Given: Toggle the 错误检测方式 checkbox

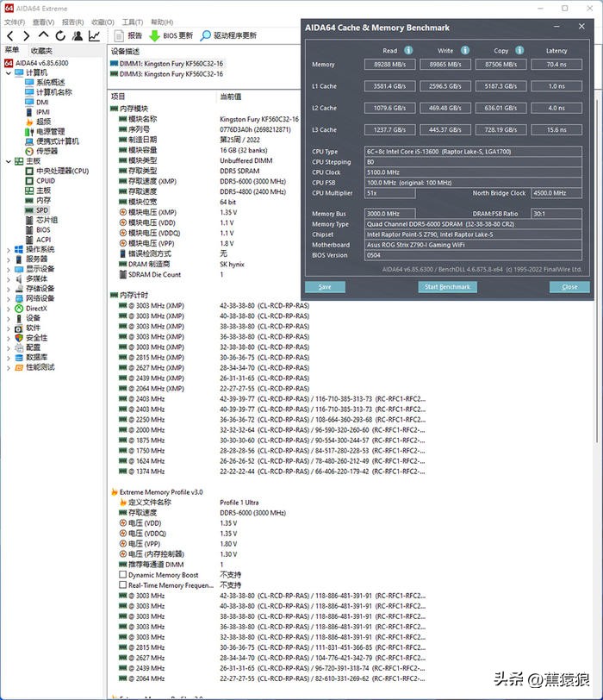Looking at the screenshot, I should 122,254.
